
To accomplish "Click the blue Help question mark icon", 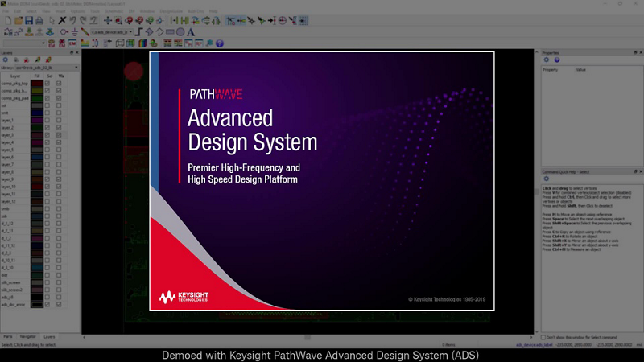I will point(220,43).
